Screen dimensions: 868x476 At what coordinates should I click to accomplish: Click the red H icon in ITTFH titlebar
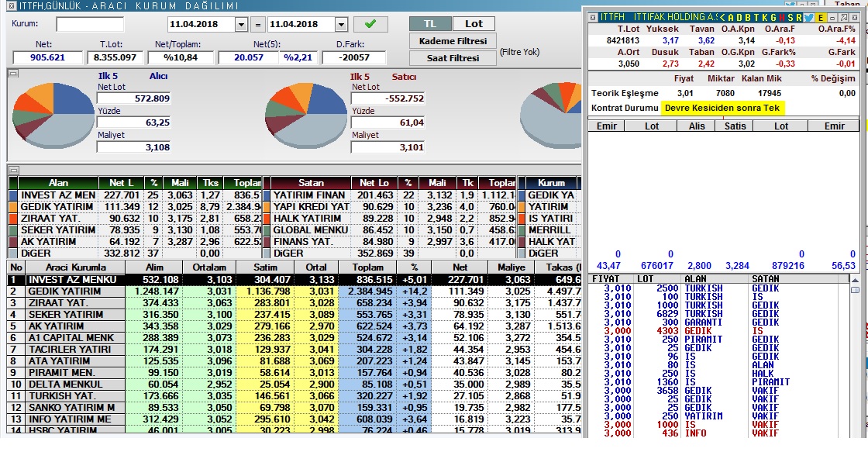pyautogui.click(x=782, y=18)
